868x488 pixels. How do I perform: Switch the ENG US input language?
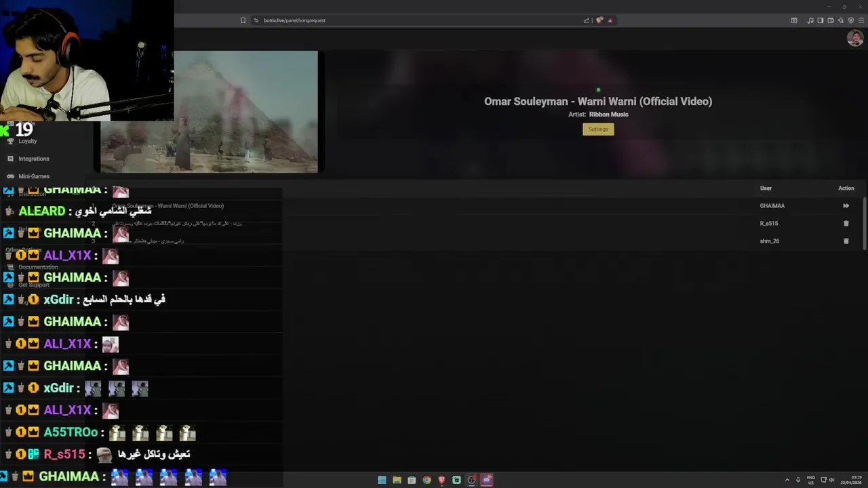click(811, 480)
